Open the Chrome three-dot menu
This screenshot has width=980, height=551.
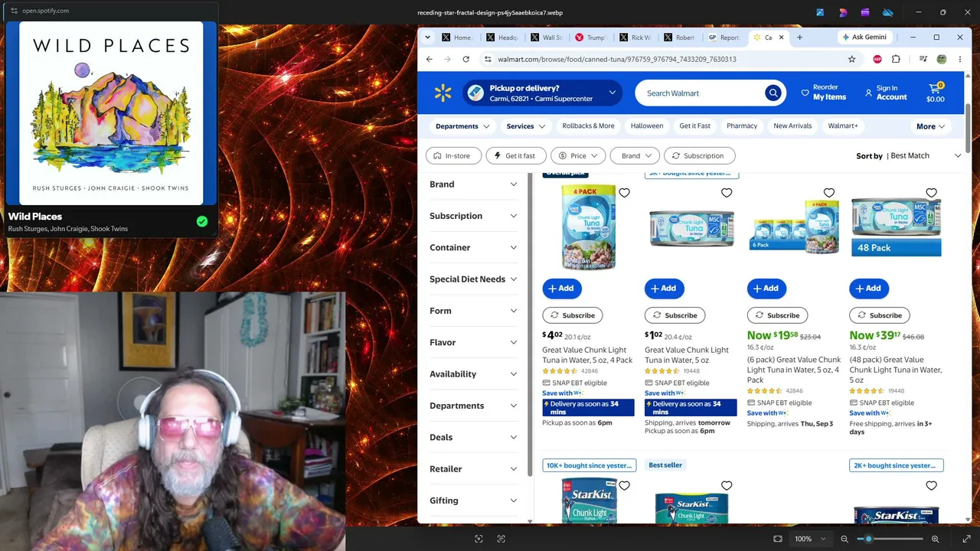point(960,59)
